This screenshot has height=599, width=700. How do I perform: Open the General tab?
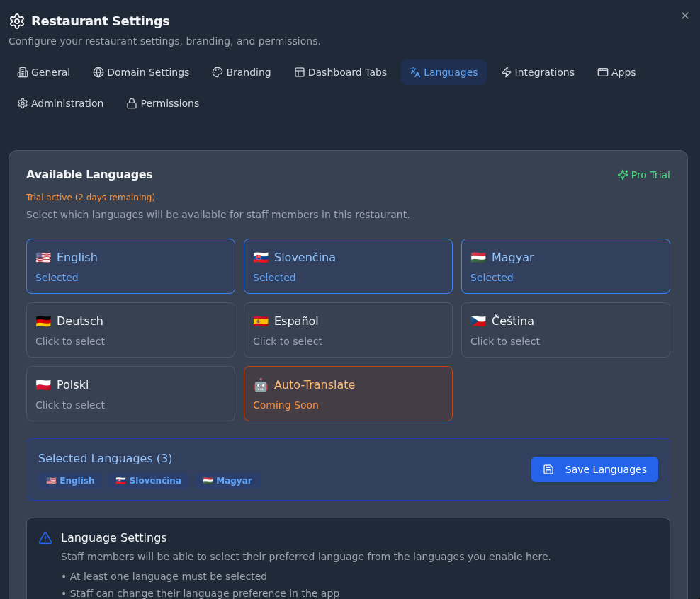point(44,72)
